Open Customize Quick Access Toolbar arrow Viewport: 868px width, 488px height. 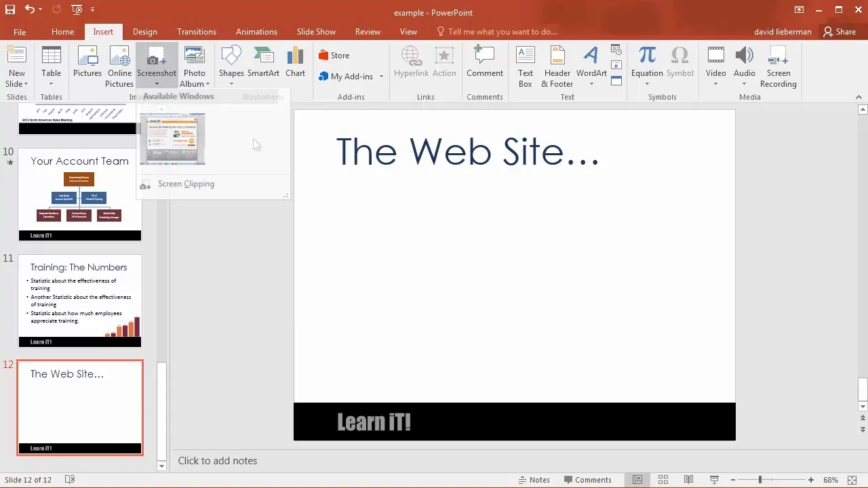[92, 9]
